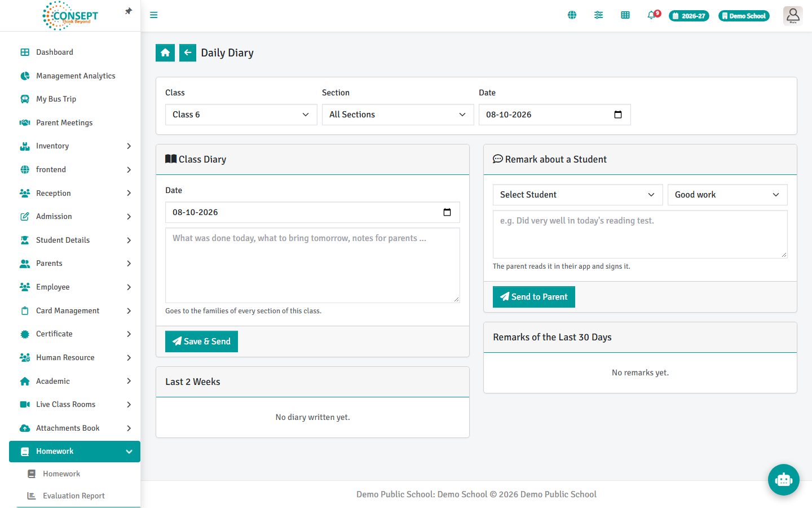Open Management Analytics page
This screenshot has height=508, width=812.
tap(74, 76)
